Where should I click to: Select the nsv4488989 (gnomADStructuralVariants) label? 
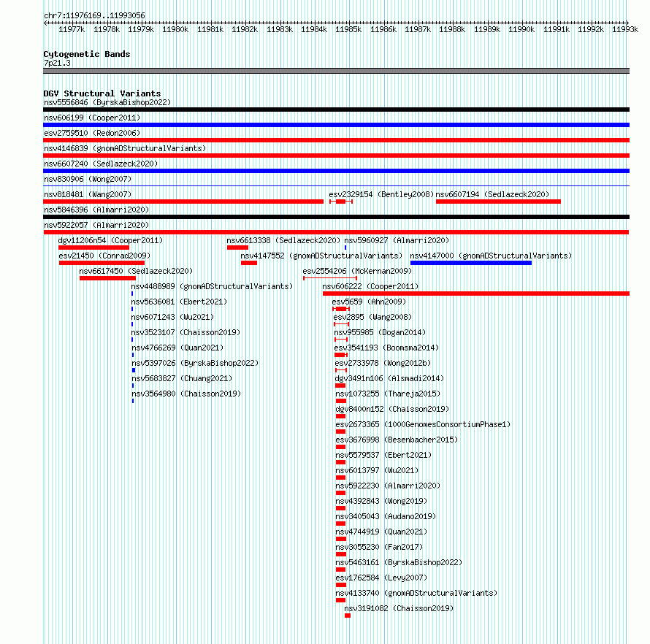[212, 286]
